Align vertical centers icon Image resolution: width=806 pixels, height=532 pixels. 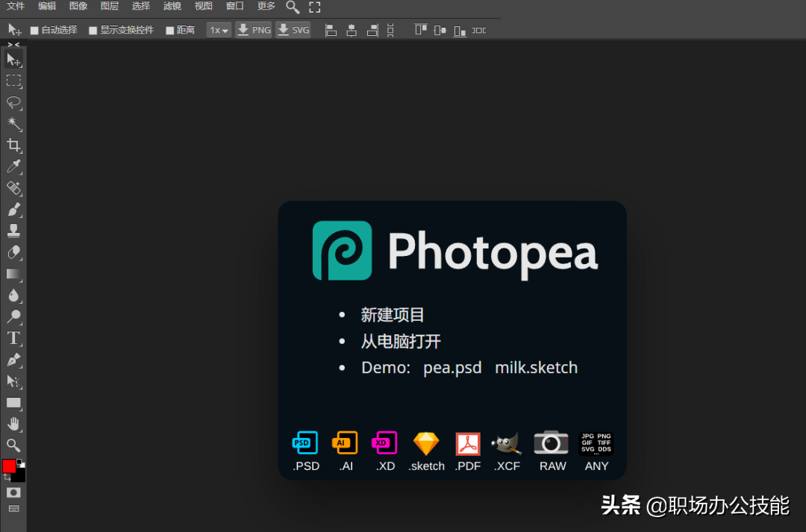tap(440, 31)
